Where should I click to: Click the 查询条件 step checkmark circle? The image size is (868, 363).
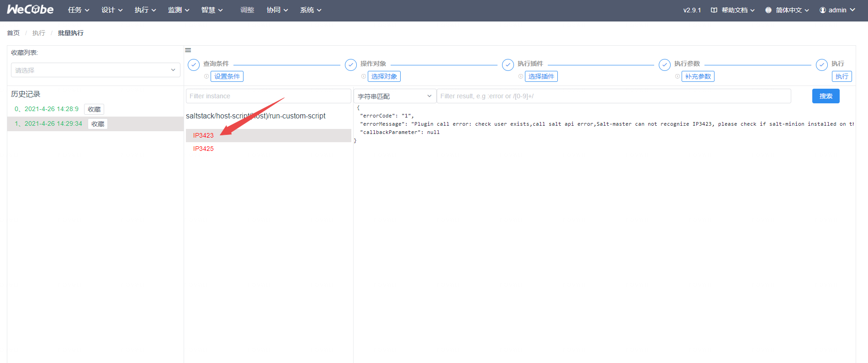194,65
